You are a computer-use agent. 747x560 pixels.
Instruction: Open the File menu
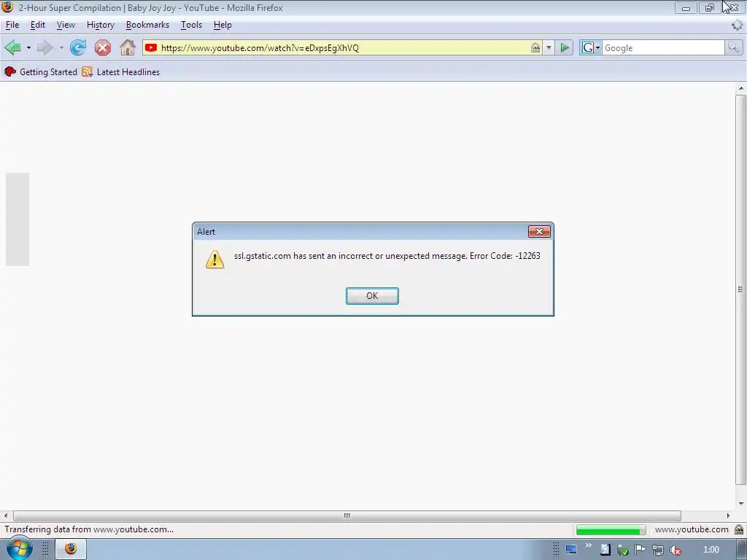pyautogui.click(x=12, y=25)
